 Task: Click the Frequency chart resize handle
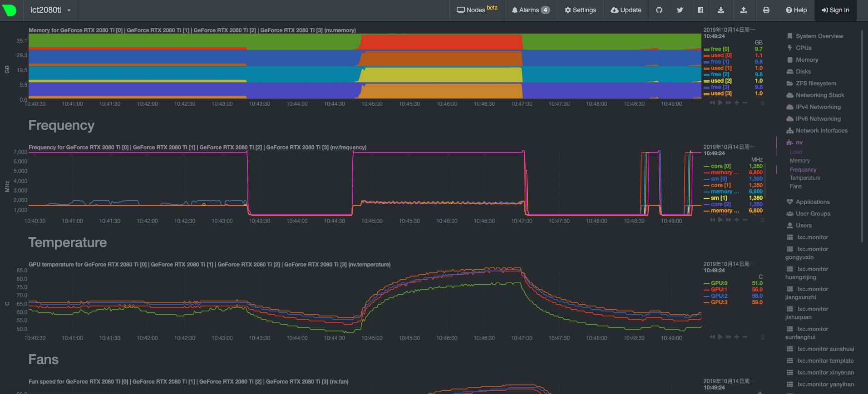coord(763,220)
